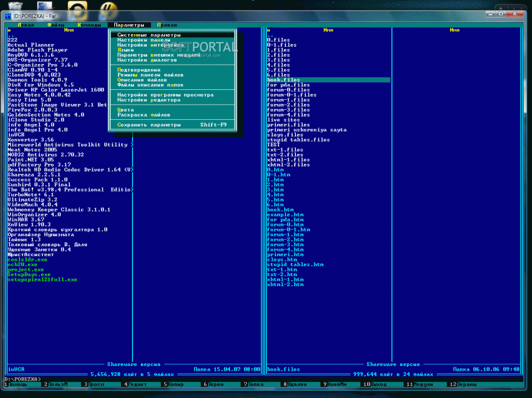This screenshot has height=398, width=532.
Task: Select the '222' folder in left panel
Action: (13, 40)
